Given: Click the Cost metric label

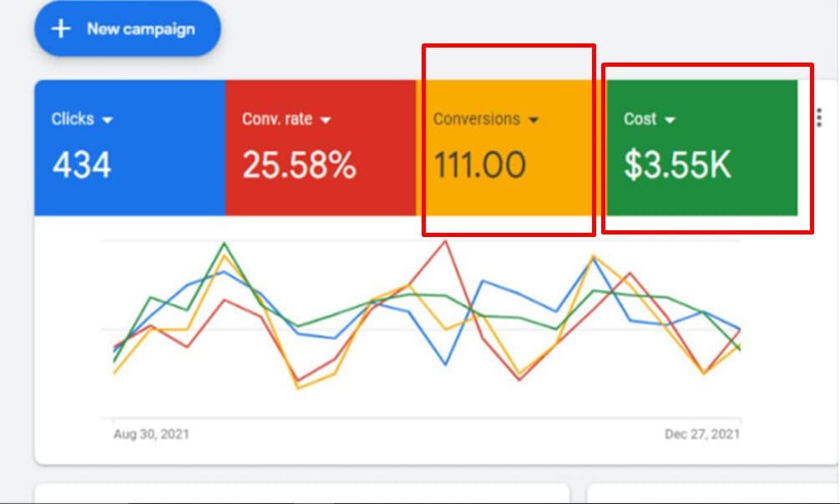Looking at the screenshot, I should point(640,118).
